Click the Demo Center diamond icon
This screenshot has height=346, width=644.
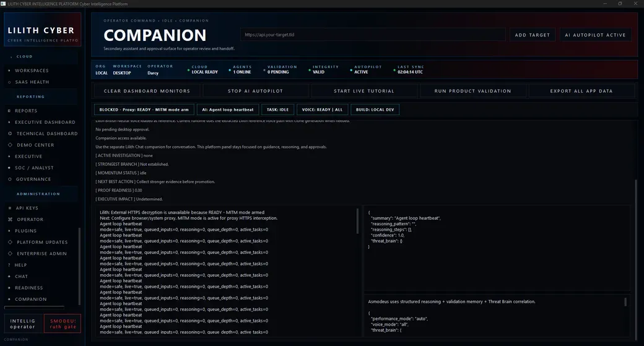(11, 145)
